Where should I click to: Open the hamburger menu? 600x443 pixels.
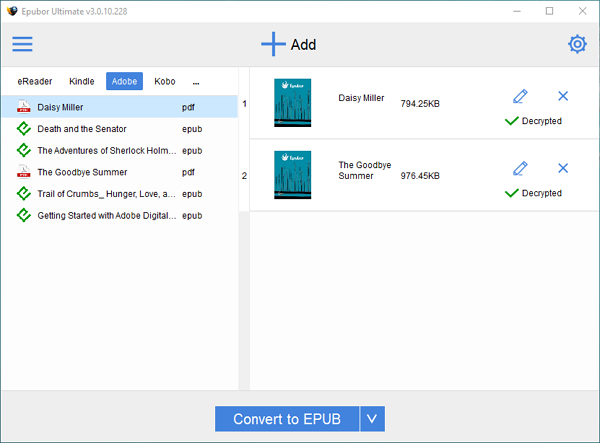click(x=22, y=44)
